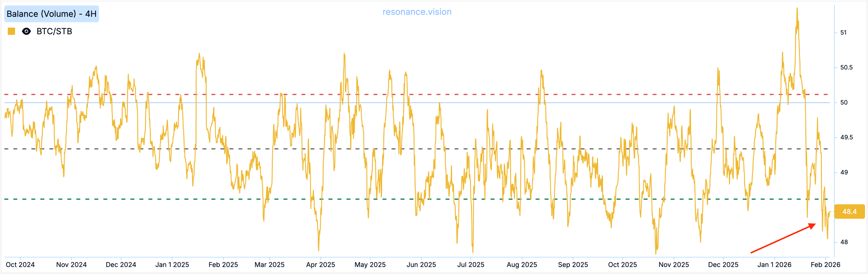This screenshot has height=274, width=868.
Task: Click the 48 value axis label
Action: click(x=844, y=242)
